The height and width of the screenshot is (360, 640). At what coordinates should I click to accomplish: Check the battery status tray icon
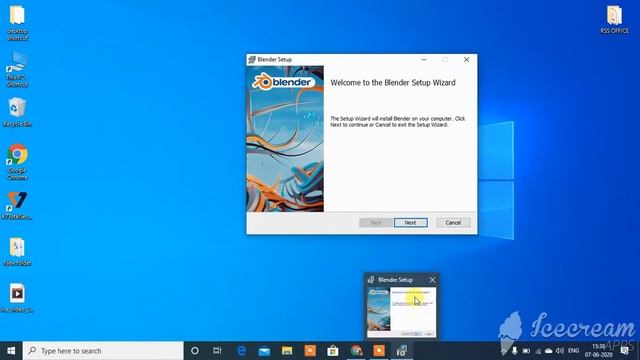tap(527, 351)
